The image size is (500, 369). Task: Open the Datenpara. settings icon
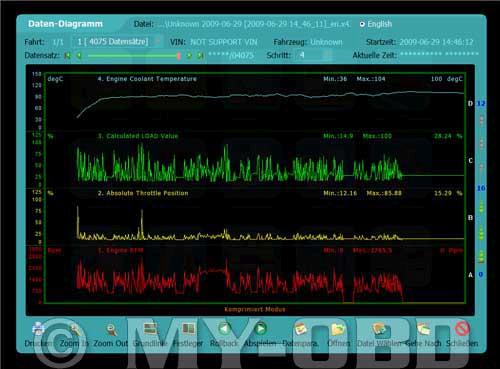point(300,329)
